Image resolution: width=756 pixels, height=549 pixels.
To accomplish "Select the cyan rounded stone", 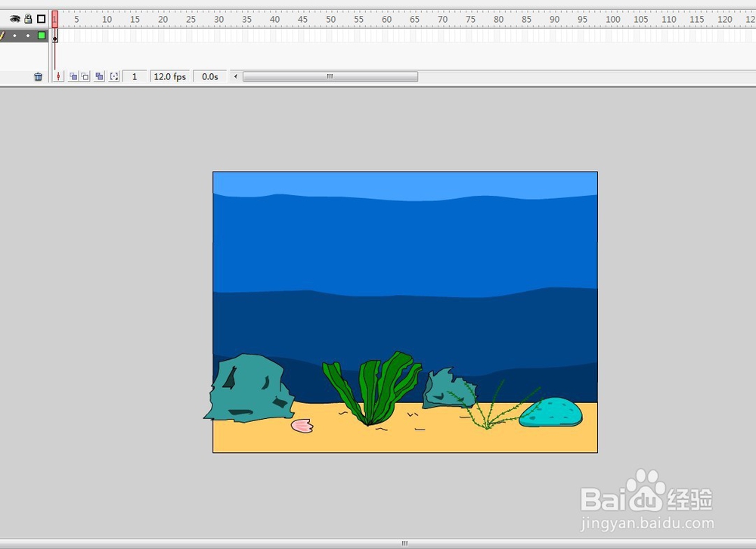I will [x=550, y=412].
